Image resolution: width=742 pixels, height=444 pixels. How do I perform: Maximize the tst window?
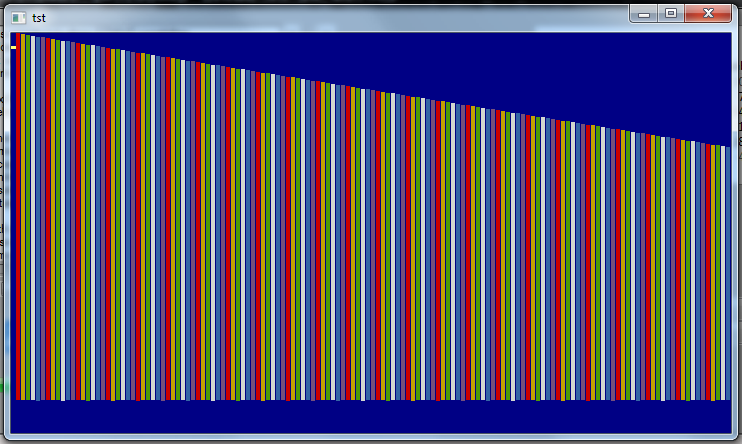pos(671,14)
